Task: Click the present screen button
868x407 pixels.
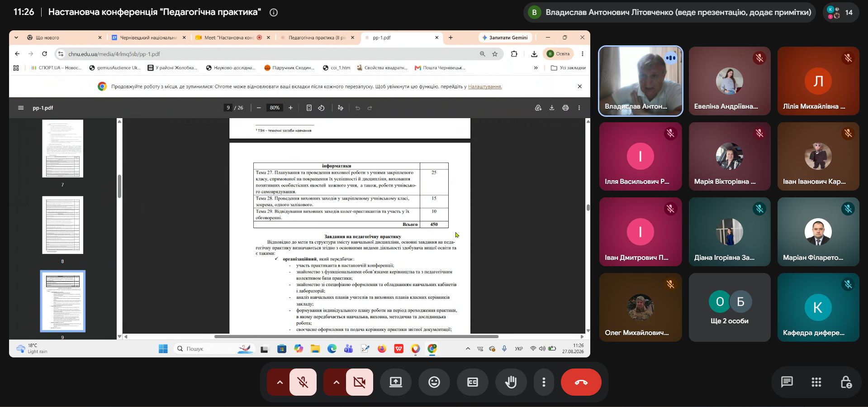Action: tap(396, 382)
